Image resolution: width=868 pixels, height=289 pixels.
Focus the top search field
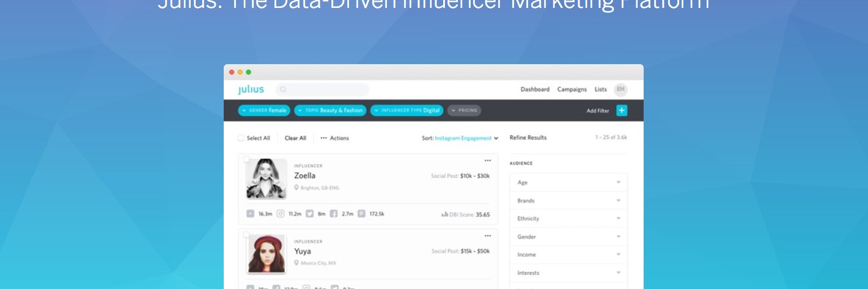click(x=323, y=90)
